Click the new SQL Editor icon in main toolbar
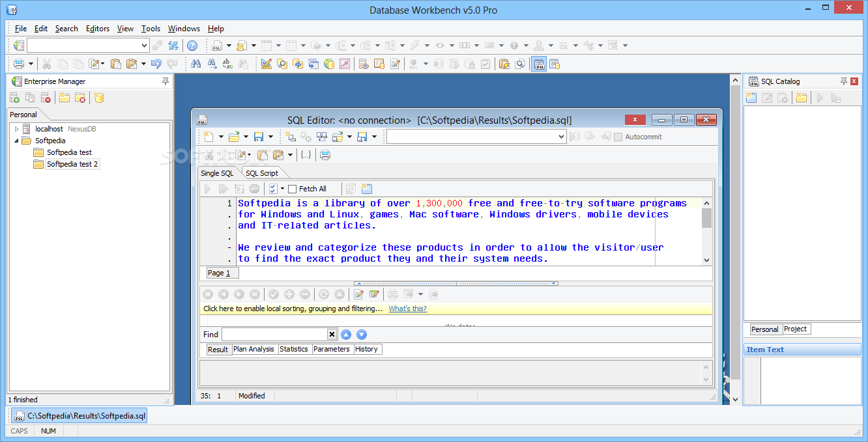 (217, 46)
